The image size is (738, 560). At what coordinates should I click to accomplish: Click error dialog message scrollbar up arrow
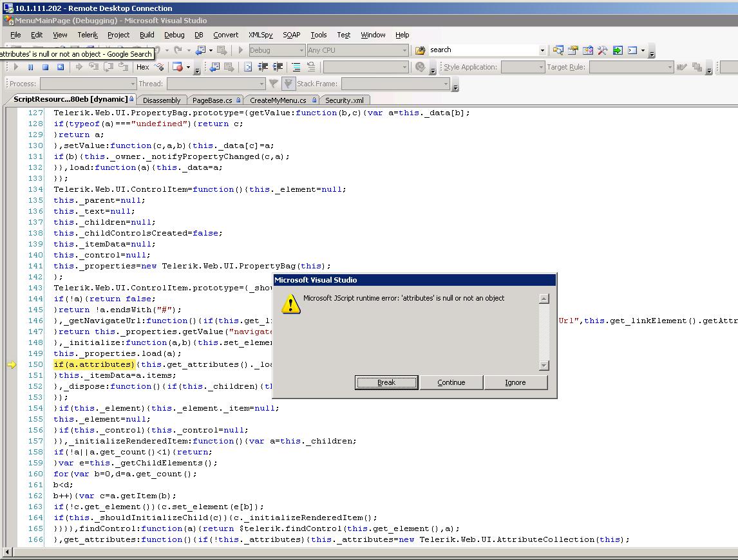point(544,299)
